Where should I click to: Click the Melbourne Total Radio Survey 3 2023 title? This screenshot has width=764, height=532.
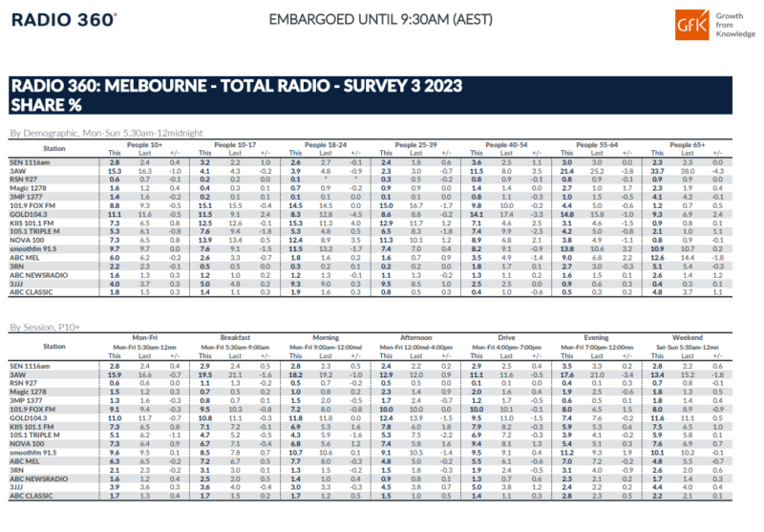click(236, 86)
